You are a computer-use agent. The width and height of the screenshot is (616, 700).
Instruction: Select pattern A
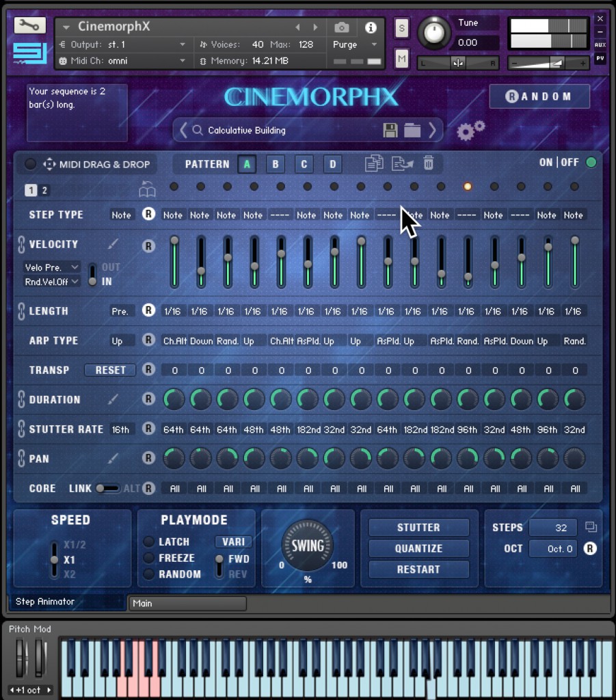[247, 164]
